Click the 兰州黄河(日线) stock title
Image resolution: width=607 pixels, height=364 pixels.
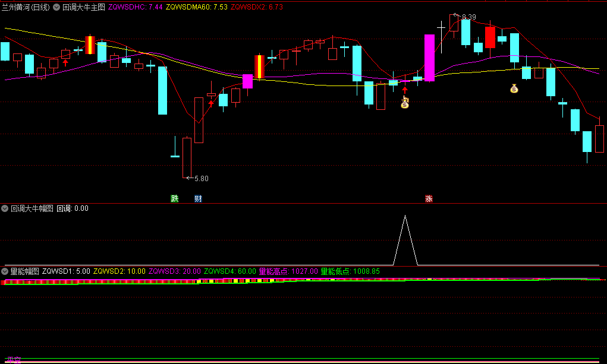coord(26,7)
